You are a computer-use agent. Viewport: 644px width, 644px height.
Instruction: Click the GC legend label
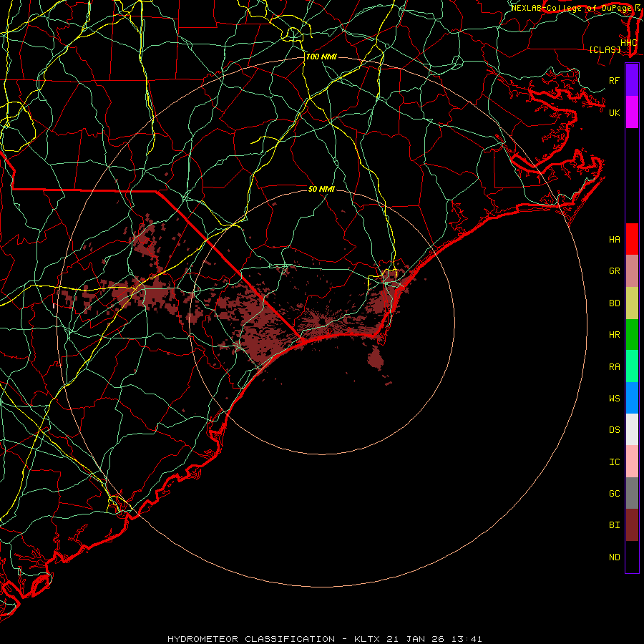pos(615,494)
